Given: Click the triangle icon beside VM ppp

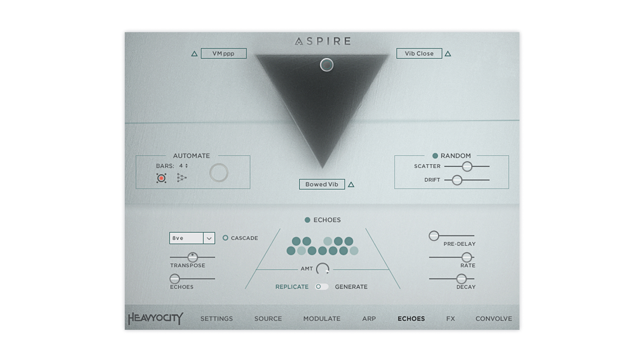Looking at the screenshot, I should pos(194,54).
